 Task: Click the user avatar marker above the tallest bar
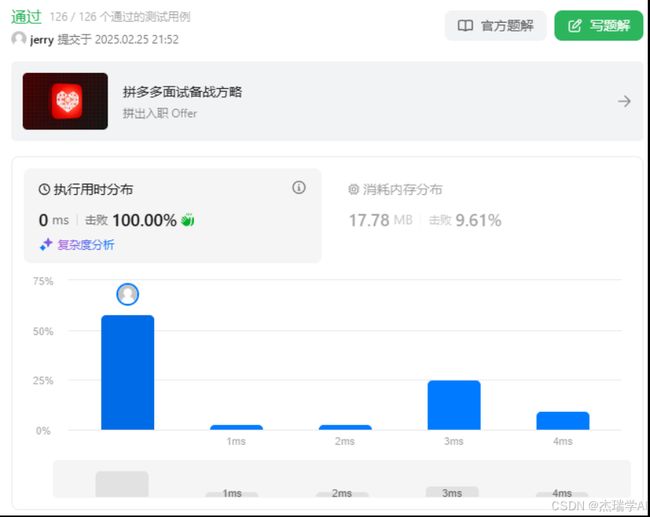pos(128,294)
